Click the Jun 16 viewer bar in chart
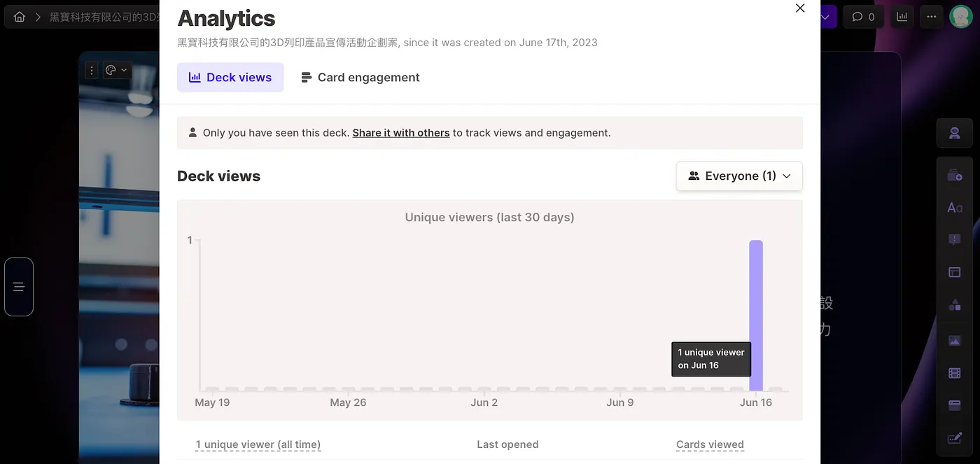 pyautogui.click(x=755, y=316)
